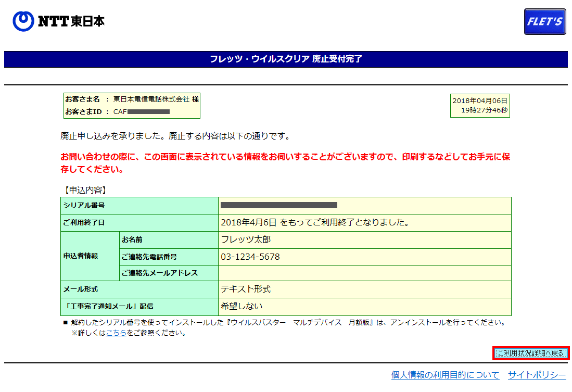
Task: Click the 申込者情報 header cell
Action: pos(80,256)
